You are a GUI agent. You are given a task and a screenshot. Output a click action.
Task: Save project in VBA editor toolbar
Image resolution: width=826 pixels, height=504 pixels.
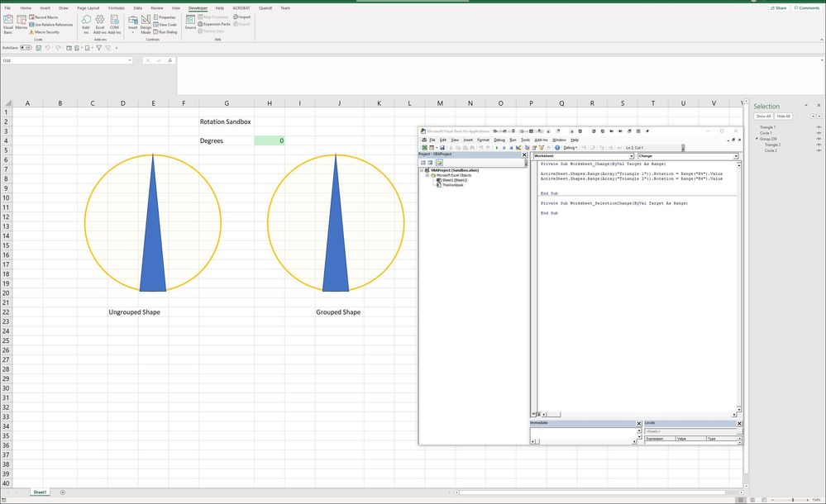[442, 147]
